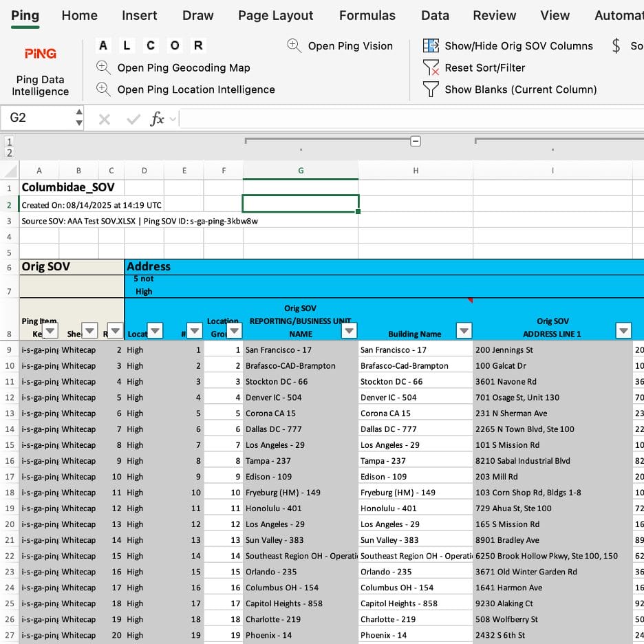Image resolution: width=644 pixels, height=644 pixels.
Task: Toggle Show Blanks for current column
Action: pos(520,89)
